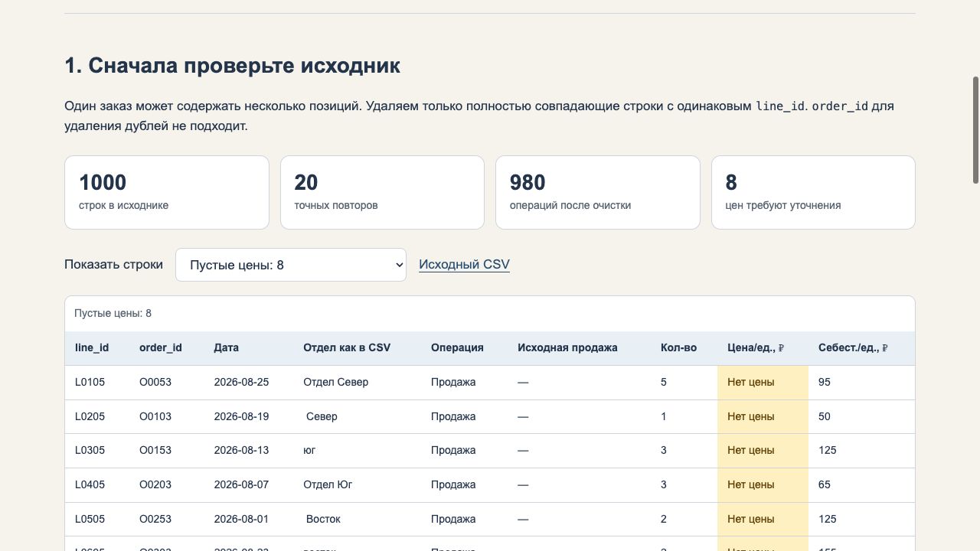Click the '1000 строк в исходнике' card
The height and width of the screenshot is (551, 980).
167,192
